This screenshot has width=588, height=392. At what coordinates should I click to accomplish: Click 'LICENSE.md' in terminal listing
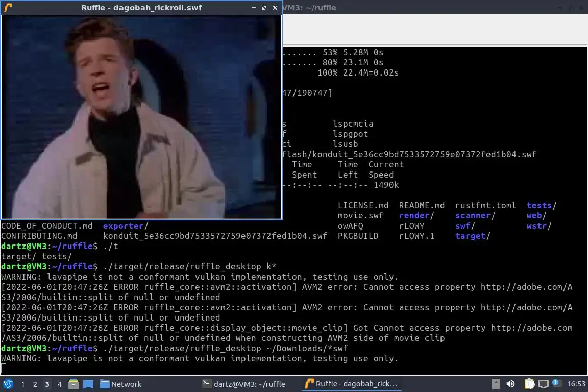pos(363,206)
